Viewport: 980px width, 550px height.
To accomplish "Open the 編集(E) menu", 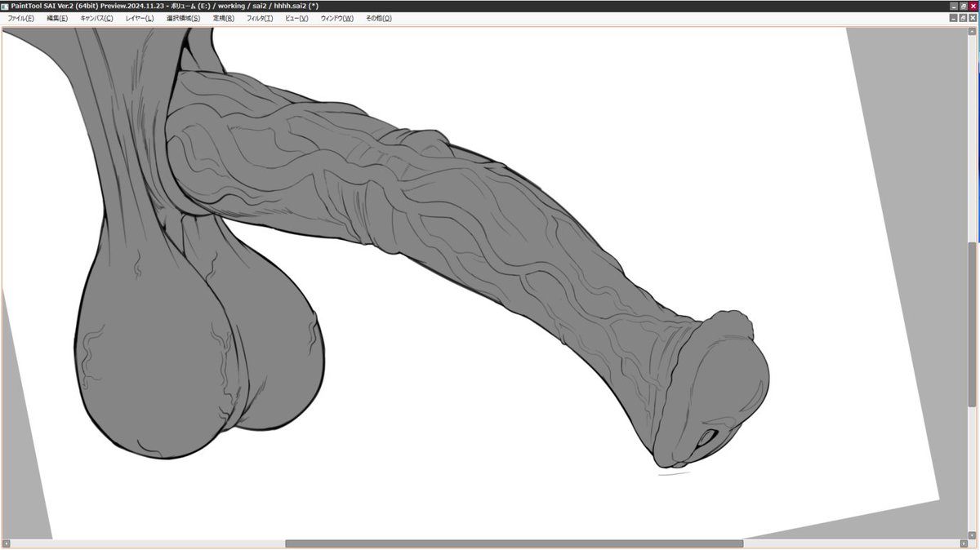I will tap(57, 18).
